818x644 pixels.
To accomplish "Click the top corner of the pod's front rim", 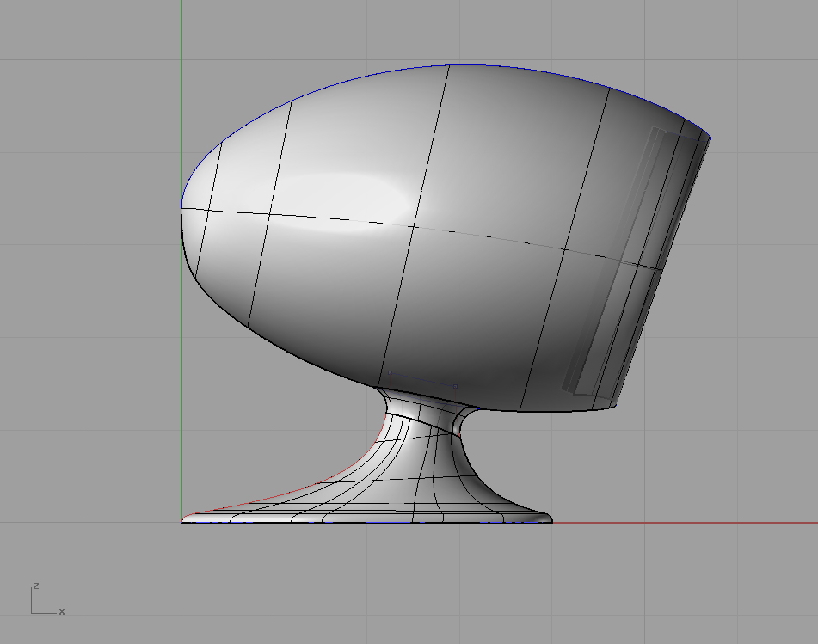I will [710, 137].
